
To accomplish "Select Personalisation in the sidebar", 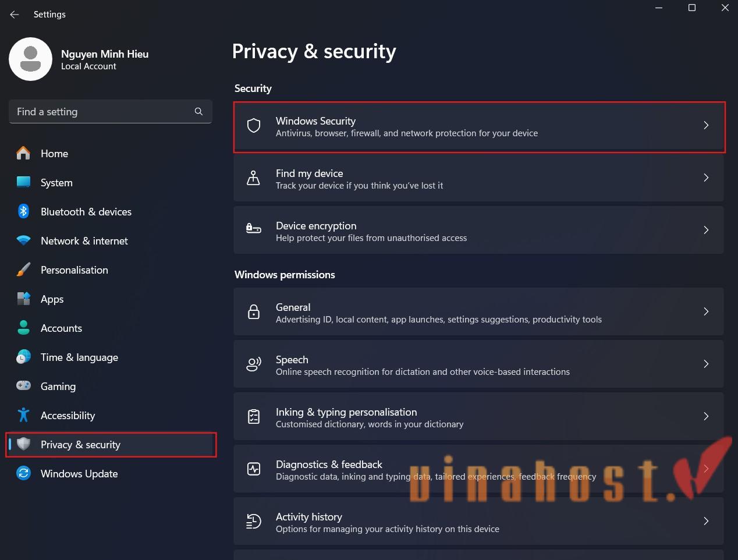I will 111,270.
